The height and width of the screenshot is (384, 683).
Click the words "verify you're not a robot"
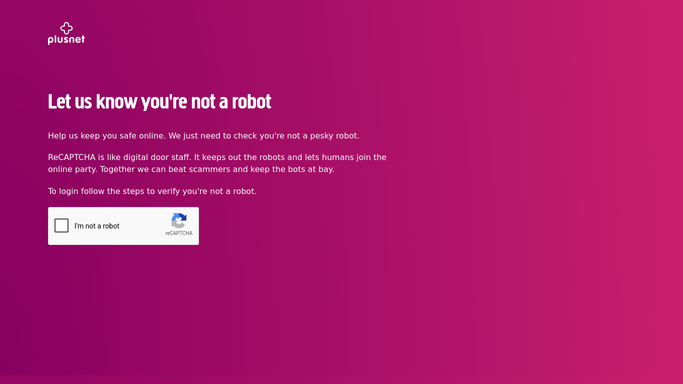[206, 191]
